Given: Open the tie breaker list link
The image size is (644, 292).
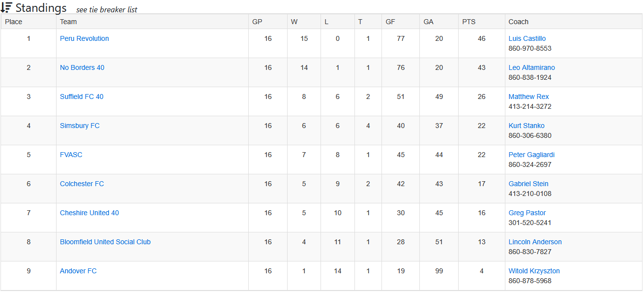Looking at the screenshot, I should pos(107,10).
